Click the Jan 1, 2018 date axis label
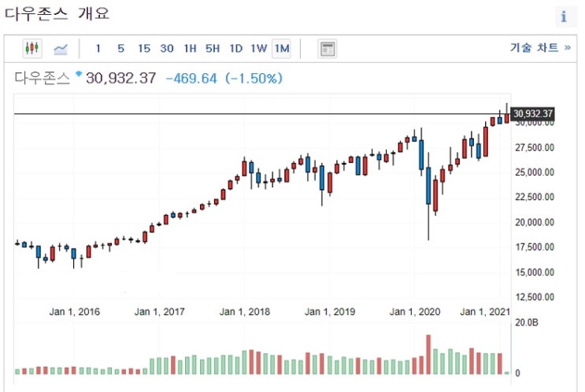Image resolution: width=585 pixels, height=392 pixels. click(245, 312)
